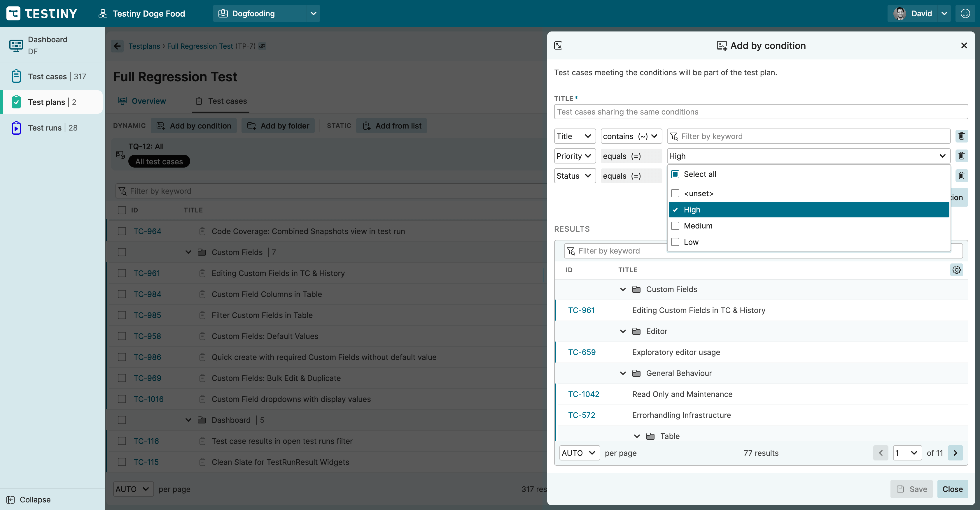980x510 pixels.
Task: Open Dashboard in sidebar
Action: (x=51, y=45)
